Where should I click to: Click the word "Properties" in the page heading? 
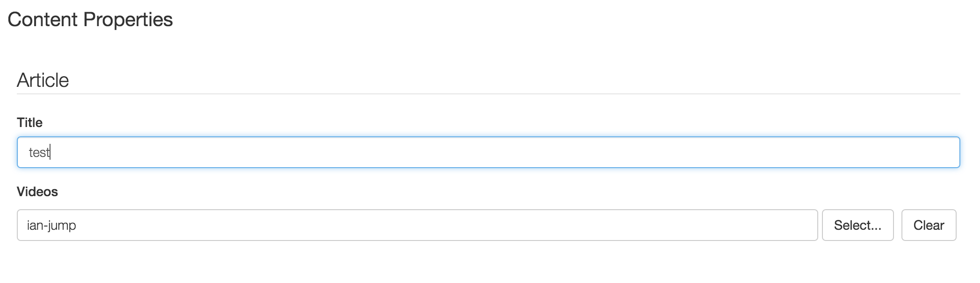click(x=128, y=20)
